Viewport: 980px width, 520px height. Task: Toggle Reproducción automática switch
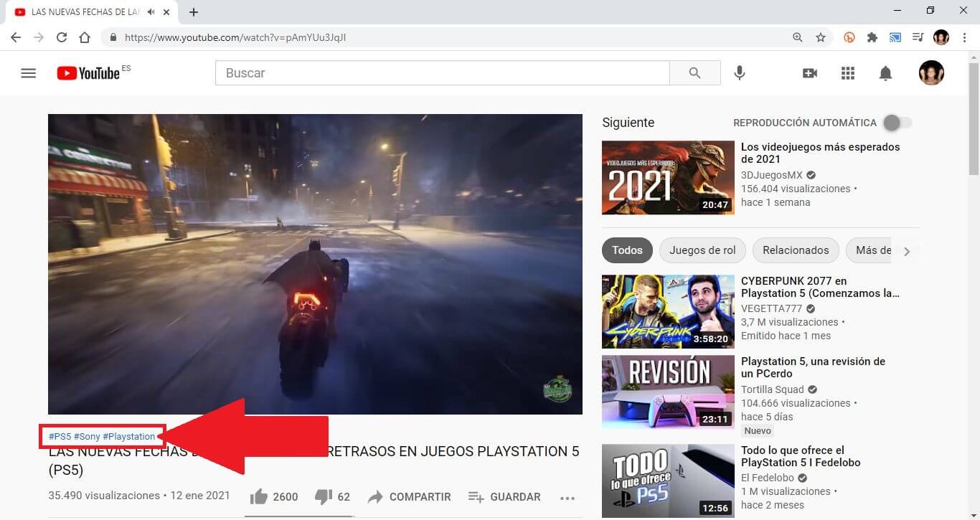point(898,123)
